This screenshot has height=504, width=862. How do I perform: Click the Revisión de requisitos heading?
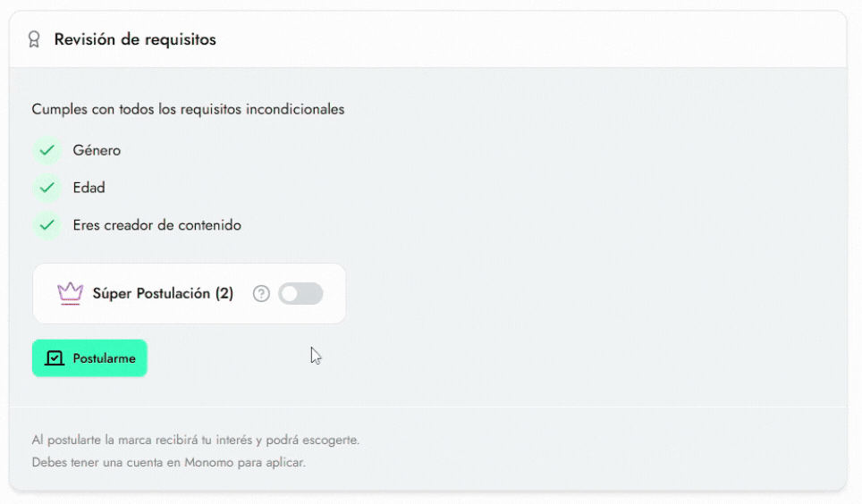click(x=135, y=39)
